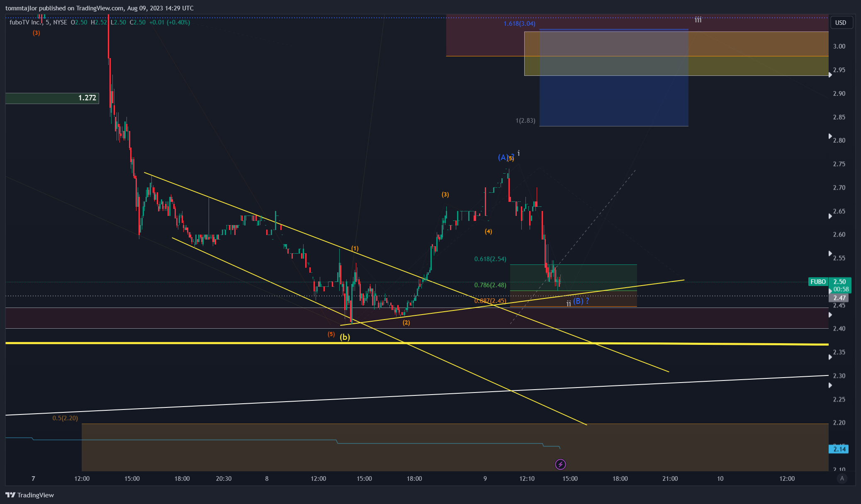This screenshot has width=861, height=504.
Task: Click the thick yellow horizontal line
Action: (x=417, y=344)
